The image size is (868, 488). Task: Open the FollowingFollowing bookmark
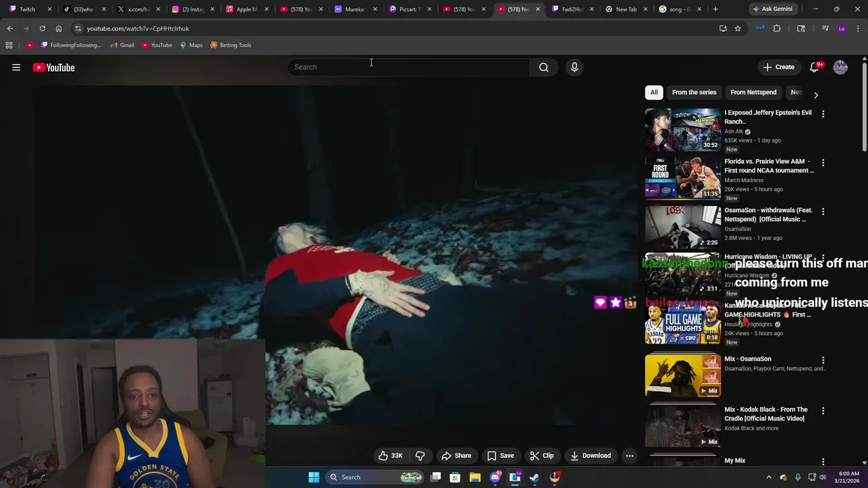[x=71, y=45]
